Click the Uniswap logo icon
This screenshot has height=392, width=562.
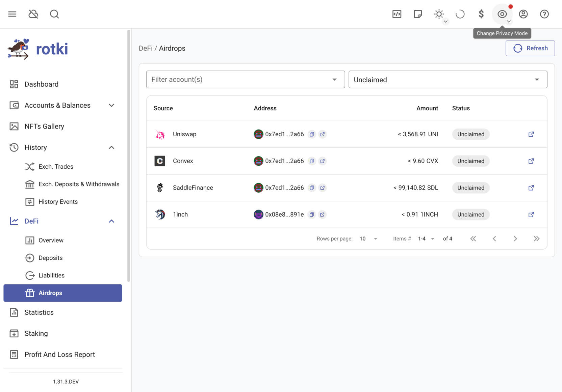tap(160, 134)
